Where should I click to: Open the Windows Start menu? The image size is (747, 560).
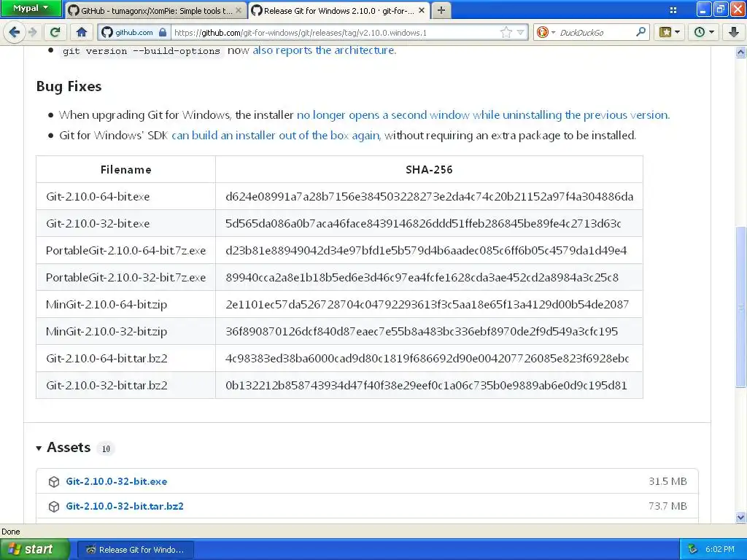click(x=34, y=550)
